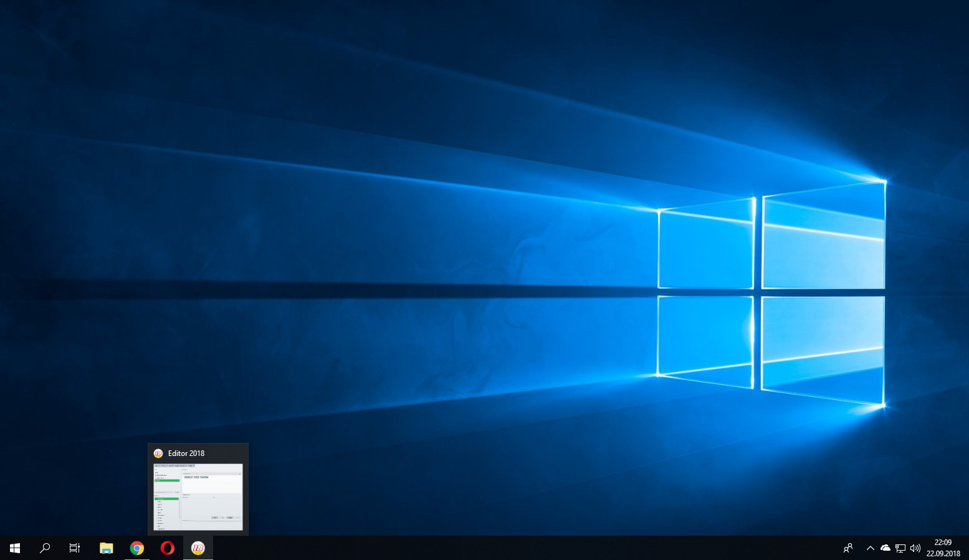Launch File Explorer from the taskbar
This screenshot has width=969, height=560.
click(x=107, y=548)
